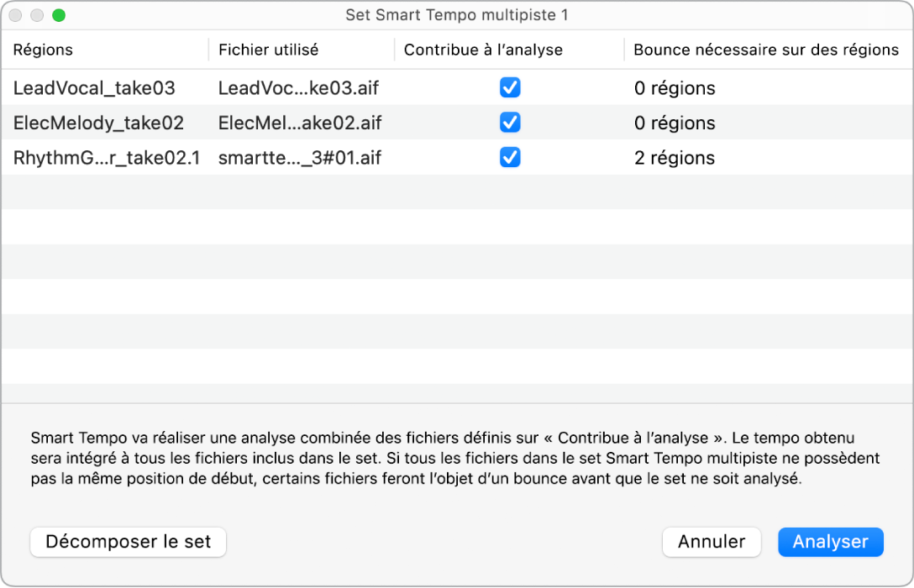Click the Analyser button
Screen dimensions: 914x588
pos(830,542)
